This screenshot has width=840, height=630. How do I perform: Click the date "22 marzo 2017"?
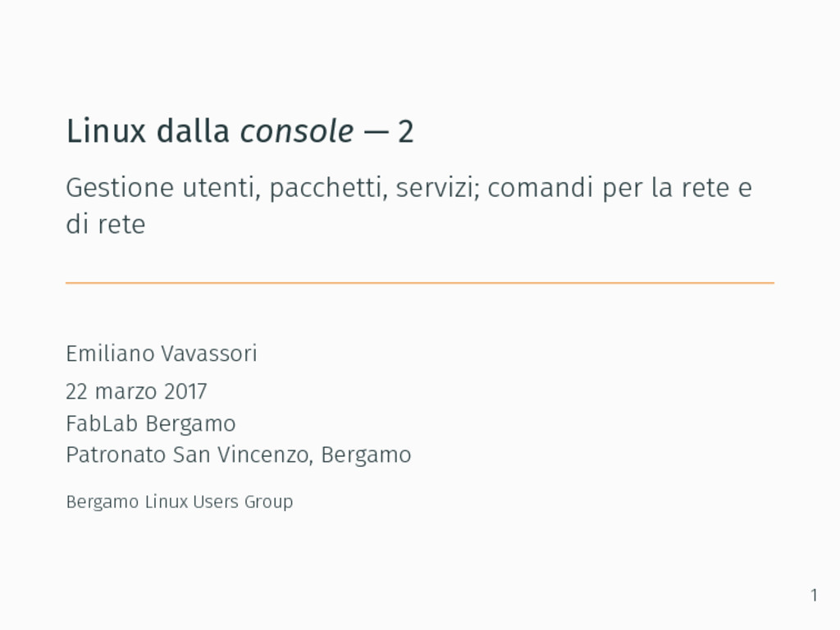tap(136, 391)
